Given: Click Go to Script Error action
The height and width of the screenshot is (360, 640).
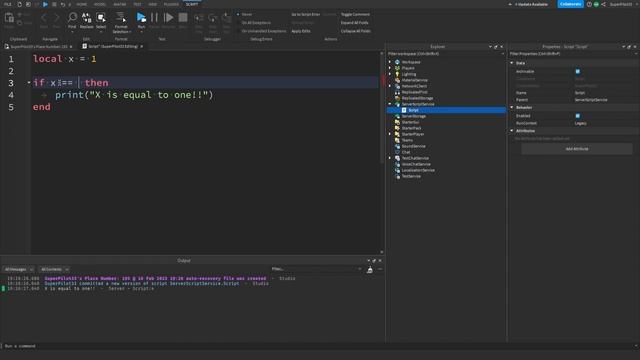Looking at the screenshot, I should point(306,14).
